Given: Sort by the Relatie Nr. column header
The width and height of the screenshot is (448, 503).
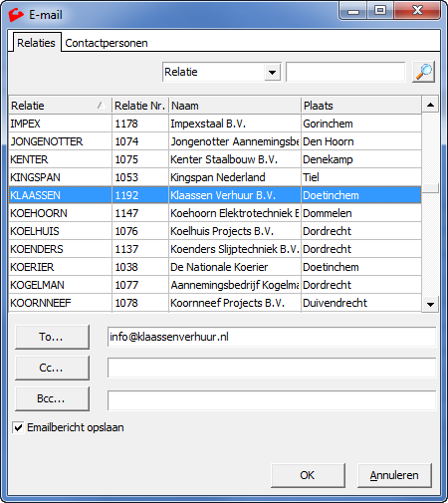Looking at the screenshot, I should (140, 106).
